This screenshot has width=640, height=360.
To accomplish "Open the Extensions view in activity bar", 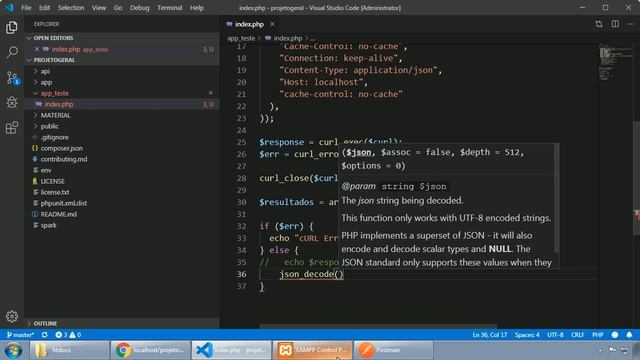I will (x=12, y=128).
